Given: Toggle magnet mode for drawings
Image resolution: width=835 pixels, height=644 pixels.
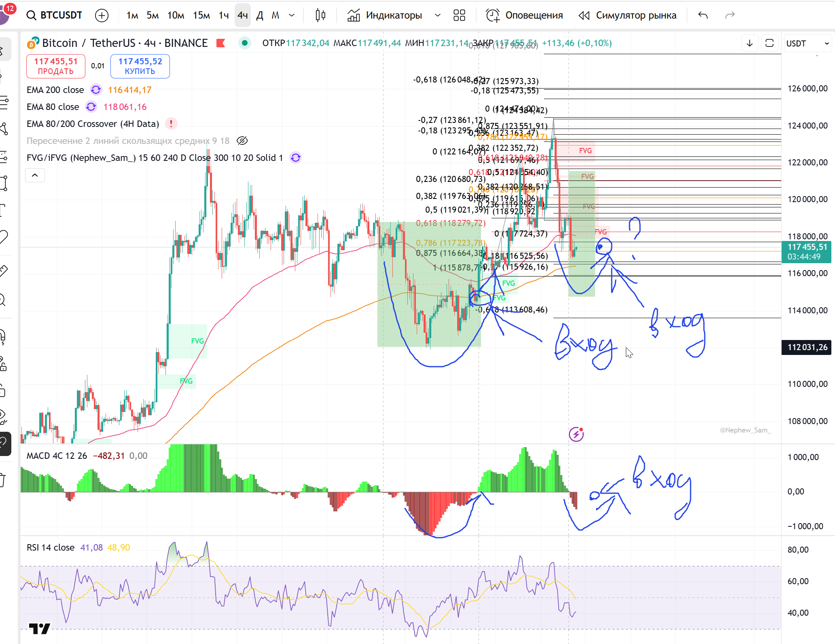Looking at the screenshot, I should point(3,337).
